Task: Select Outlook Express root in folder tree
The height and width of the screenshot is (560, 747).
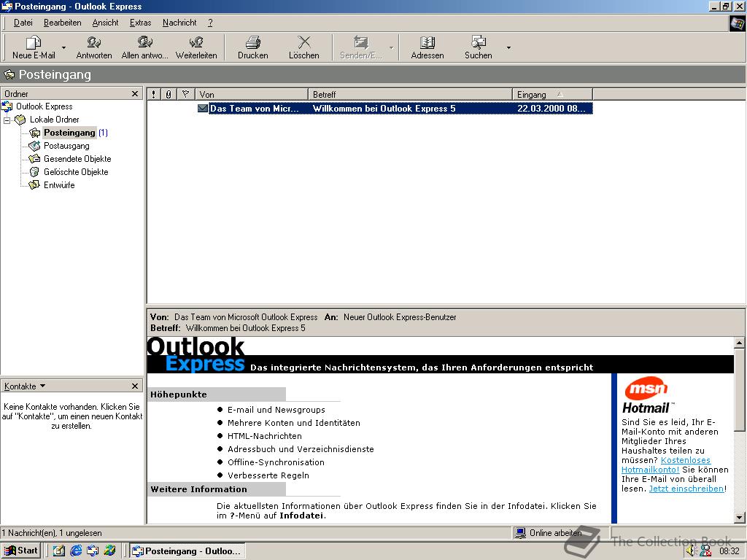Action: tap(44, 106)
